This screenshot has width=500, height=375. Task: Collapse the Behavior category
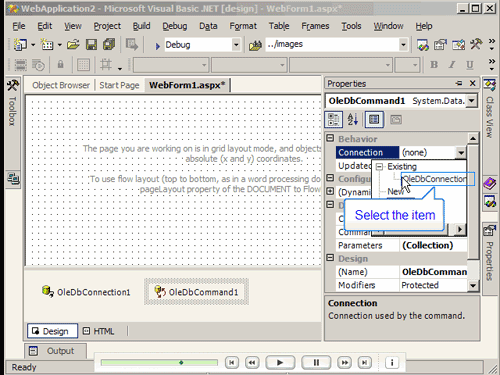pyautogui.click(x=330, y=138)
